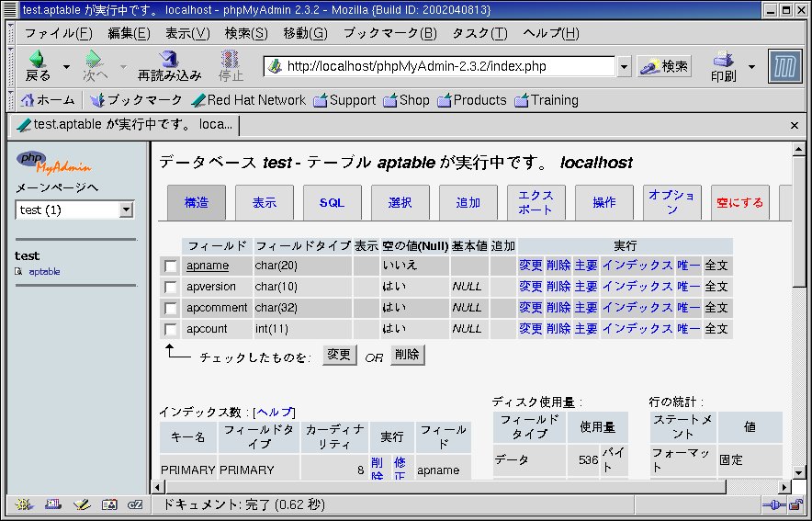Click the Reload (再読み込み) icon

[x=169, y=59]
